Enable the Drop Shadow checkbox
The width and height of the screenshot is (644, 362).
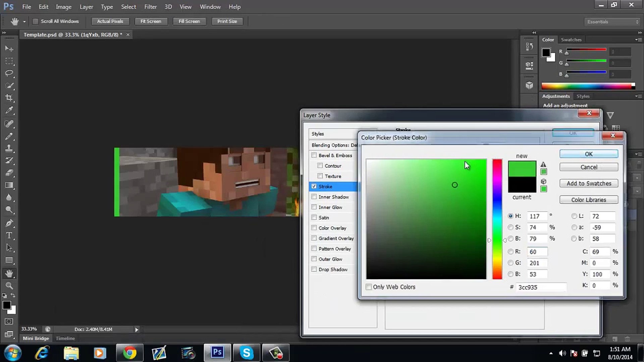(314, 269)
